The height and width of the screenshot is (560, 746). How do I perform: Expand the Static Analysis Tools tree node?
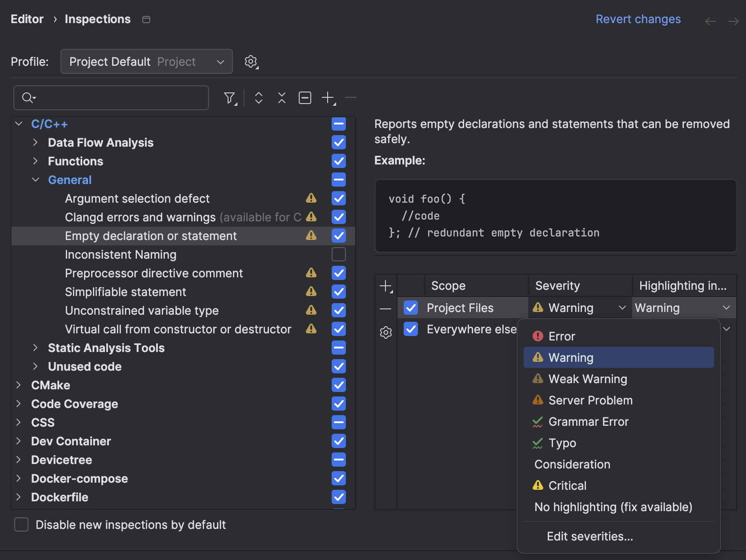[36, 348]
